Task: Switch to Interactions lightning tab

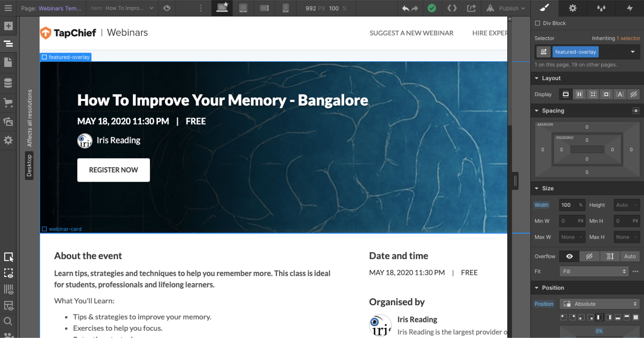Action: tap(630, 8)
